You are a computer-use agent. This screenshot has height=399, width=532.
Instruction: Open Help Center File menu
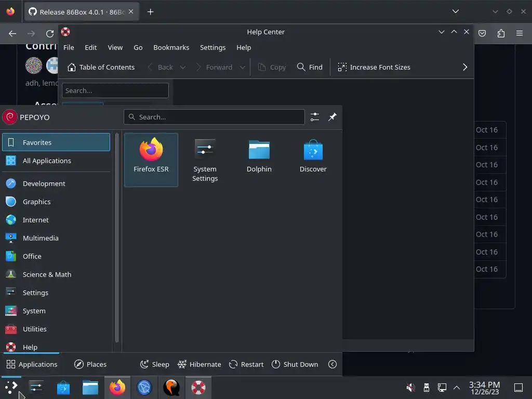pos(69,47)
